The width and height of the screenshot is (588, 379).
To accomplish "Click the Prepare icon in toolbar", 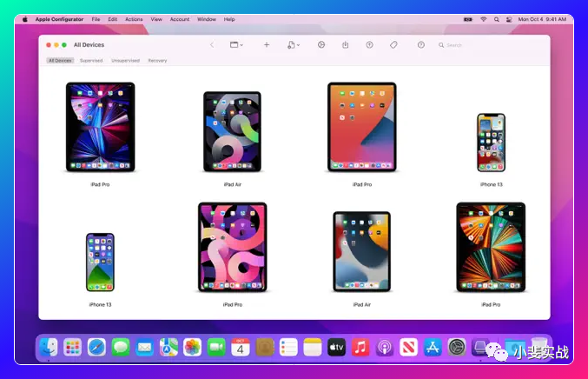I will (x=321, y=44).
